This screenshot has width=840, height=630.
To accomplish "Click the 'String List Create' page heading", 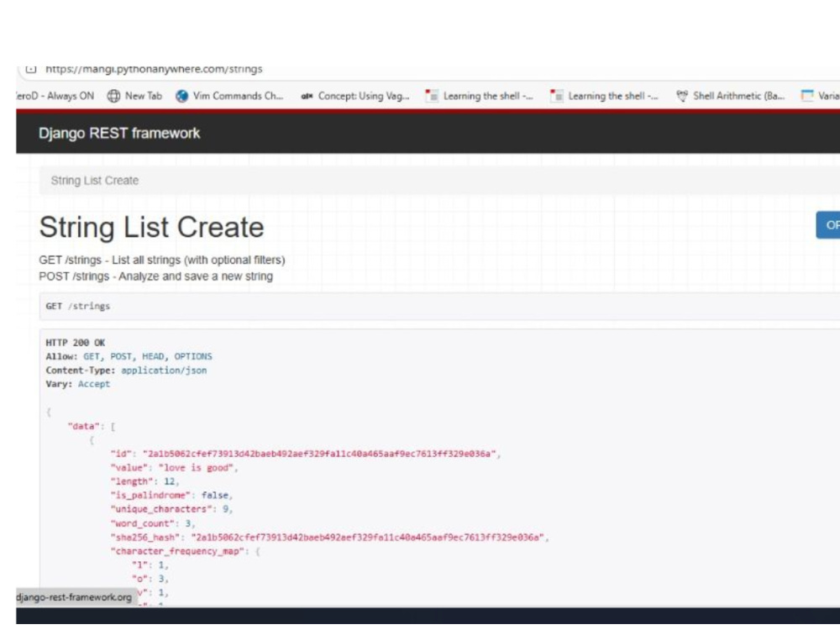I will (x=151, y=227).
